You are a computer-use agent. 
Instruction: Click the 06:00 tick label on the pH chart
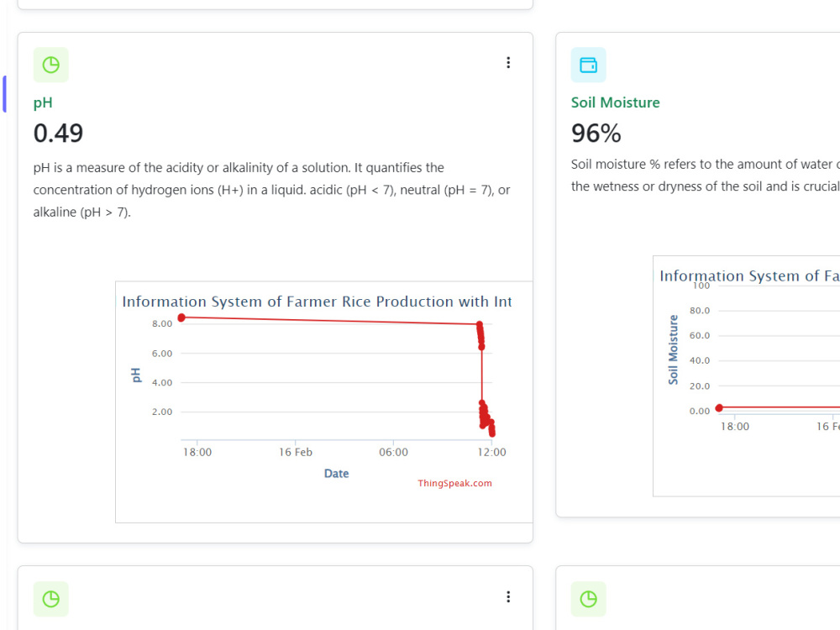[393, 452]
